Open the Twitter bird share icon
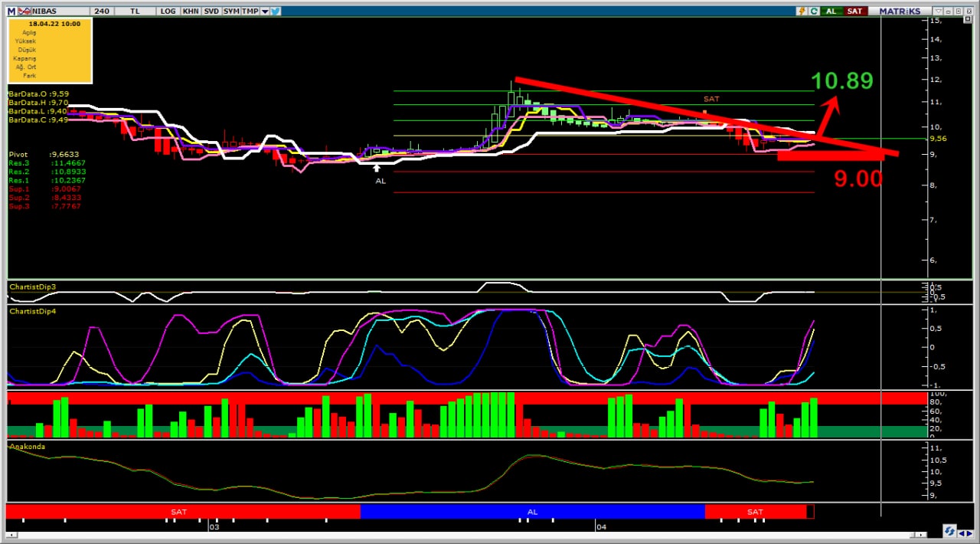This screenshot has height=544, width=980. (x=276, y=11)
